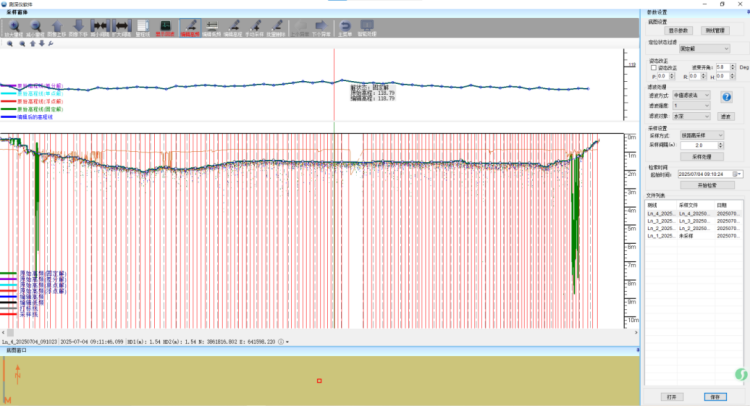Click stepper of the H 0.0 field

[x=733, y=77]
